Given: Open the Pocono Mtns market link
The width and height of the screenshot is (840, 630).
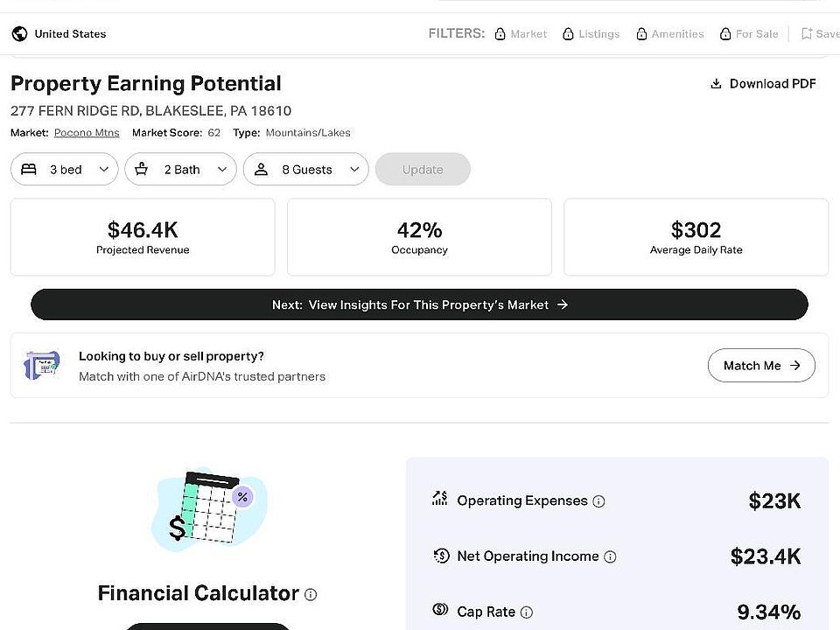Looking at the screenshot, I should tap(87, 133).
